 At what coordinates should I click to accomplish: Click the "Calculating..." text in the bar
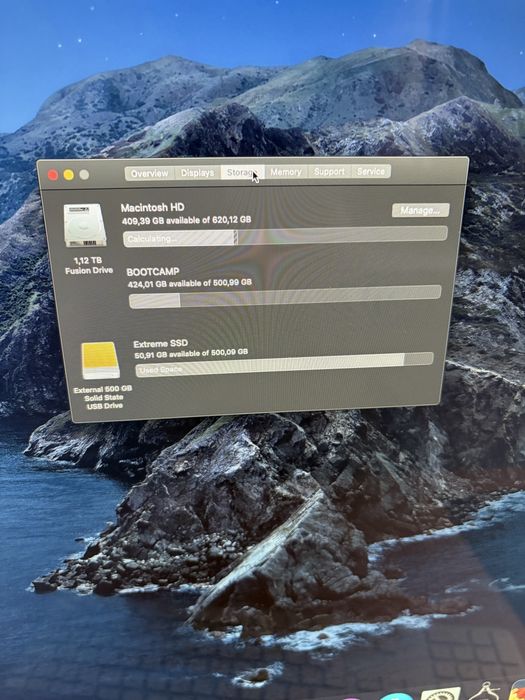(x=152, y=239)
